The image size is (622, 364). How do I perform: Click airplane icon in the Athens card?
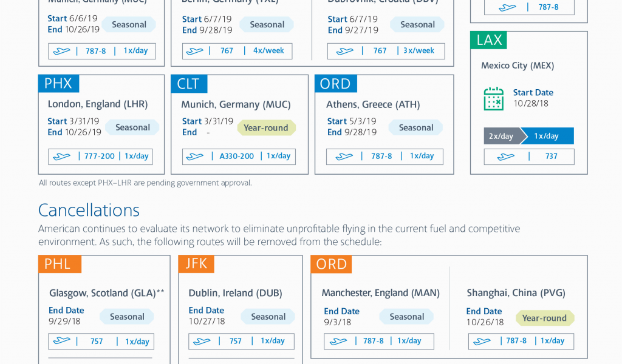(344, 157)
